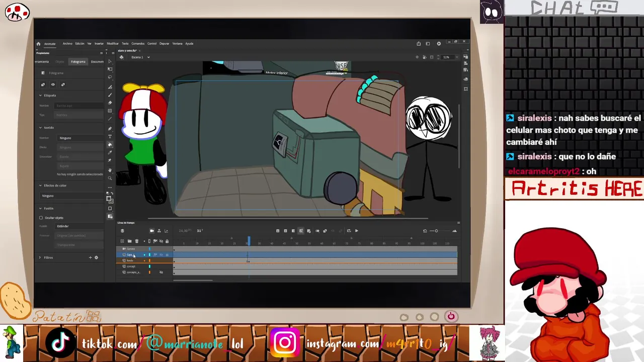Switch to the Documento properties tab
Image resolution: width=644 pixels, height=362 pixels.
97,61
